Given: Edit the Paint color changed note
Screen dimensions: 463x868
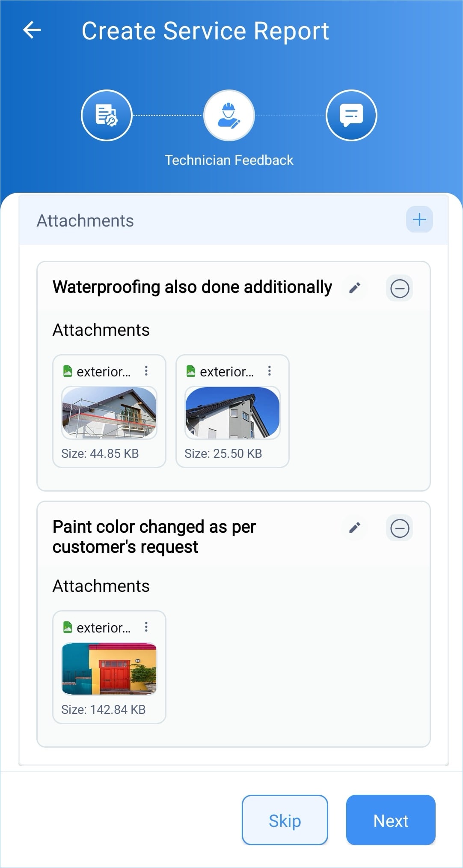Looking at the screenshot, I should tap(354, 528).
